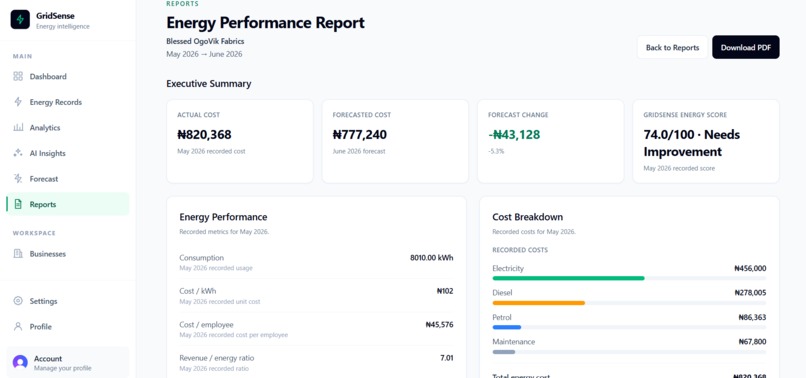
Task: Click the Reports breadcrumb label
Action: 182,4
